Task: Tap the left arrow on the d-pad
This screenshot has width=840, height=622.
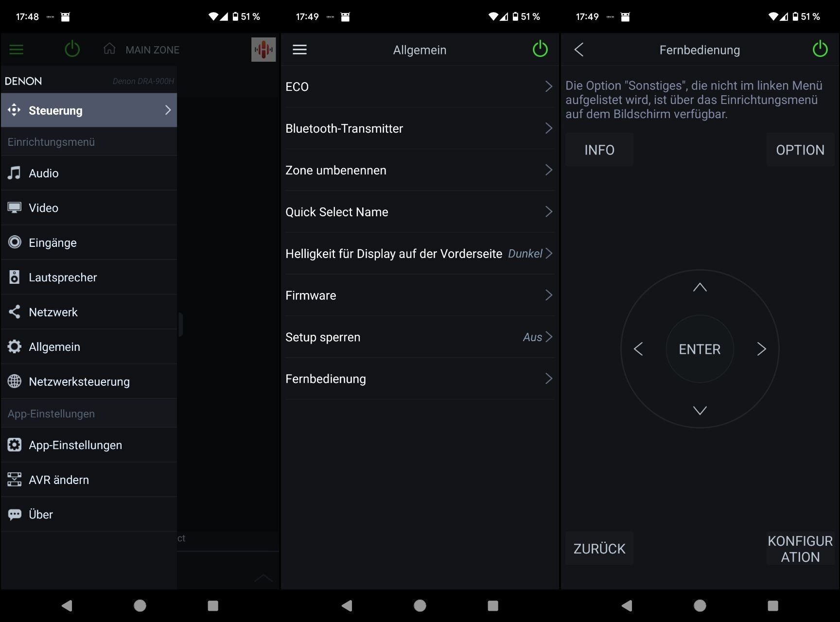Action: coord(638,349)
